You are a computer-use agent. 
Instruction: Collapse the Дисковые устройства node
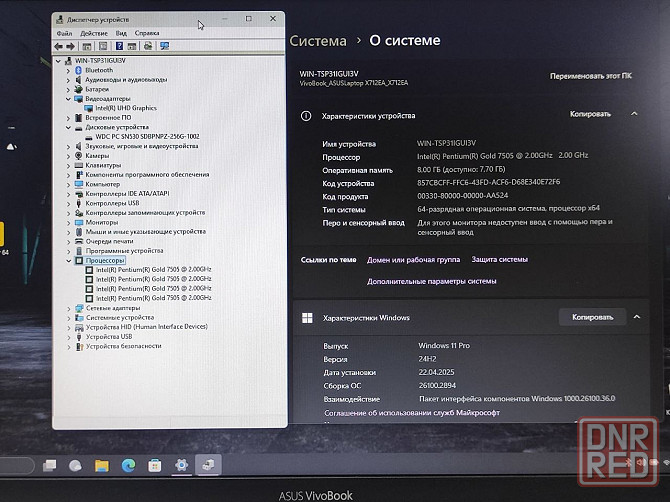pos(68,127)
